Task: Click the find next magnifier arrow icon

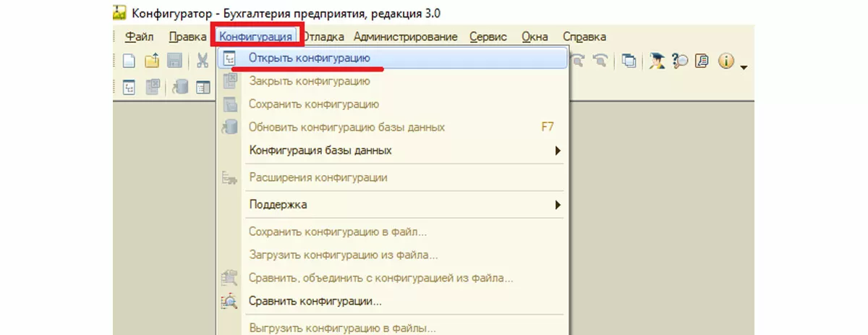Action: (x=579, y=61)
